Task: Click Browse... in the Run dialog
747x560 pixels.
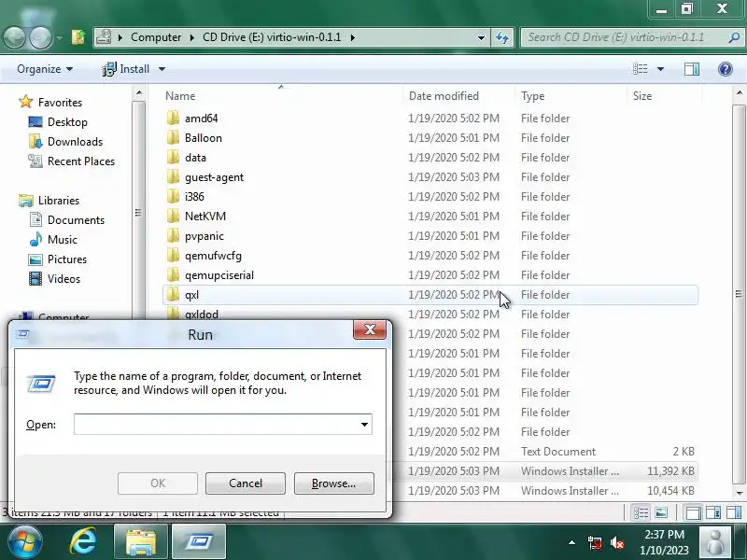Action: [334, 483]
